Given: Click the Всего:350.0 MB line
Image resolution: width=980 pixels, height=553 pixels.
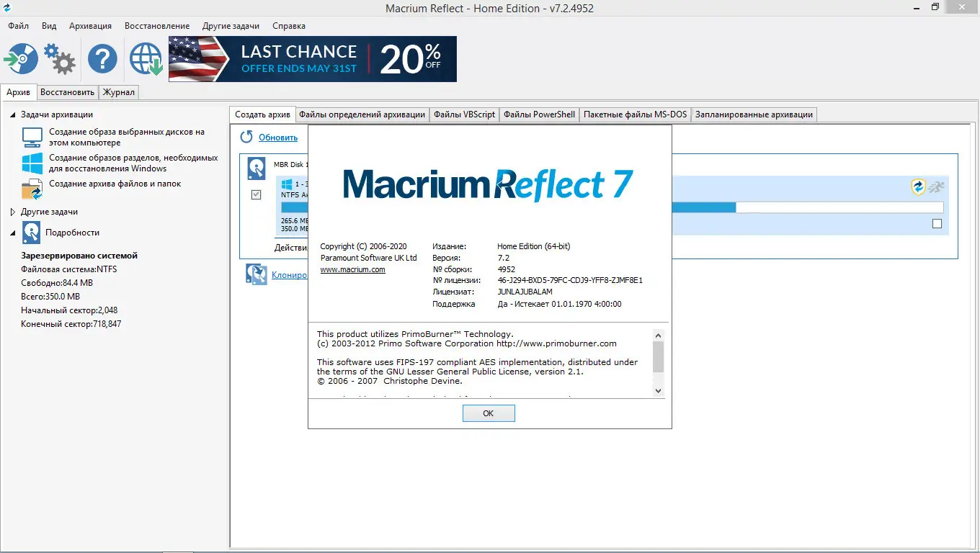Looking at the screenshot, I should pyautogui.click(x=50, y=297).
